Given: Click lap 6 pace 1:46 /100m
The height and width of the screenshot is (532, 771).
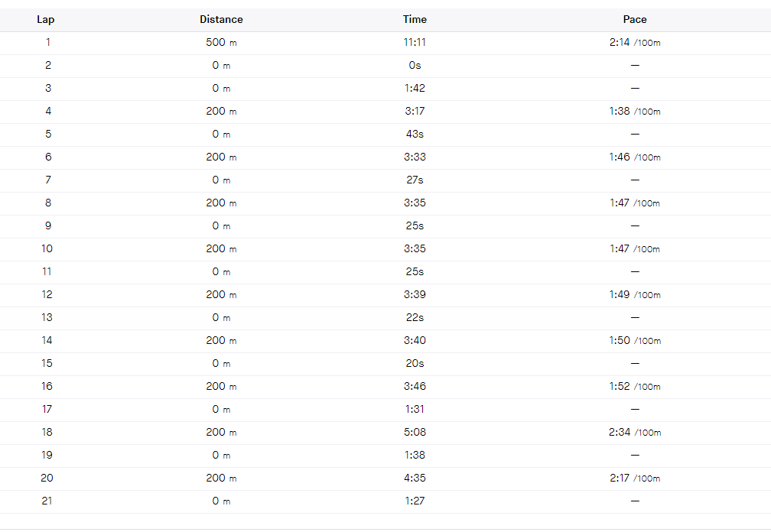Looking at the screenshot, I should tap(635, 157).
